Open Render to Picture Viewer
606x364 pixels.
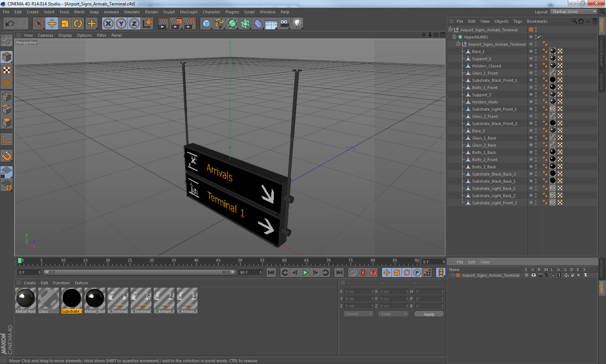[x=176, y=24]
